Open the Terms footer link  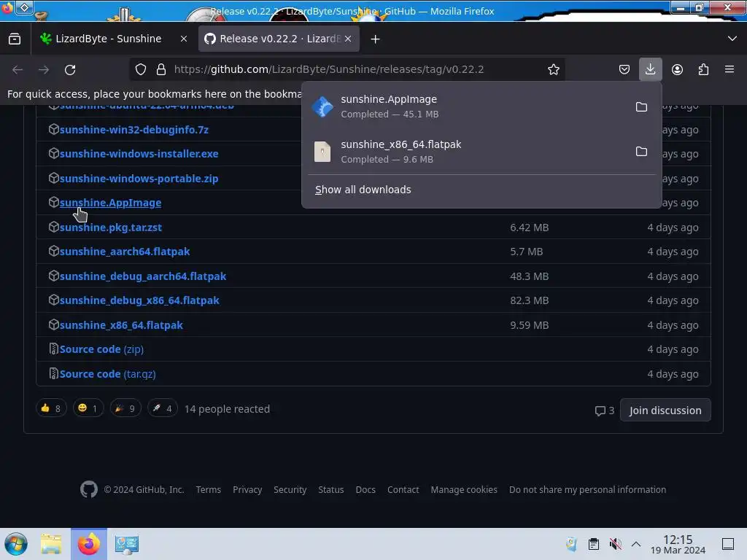coord(208,489)
